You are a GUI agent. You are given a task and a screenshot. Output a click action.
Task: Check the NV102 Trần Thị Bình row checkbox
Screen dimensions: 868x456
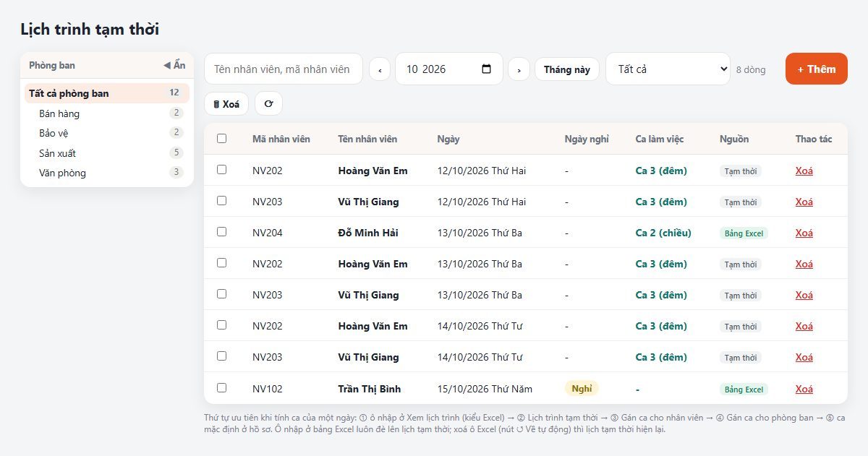click(221, 387)
